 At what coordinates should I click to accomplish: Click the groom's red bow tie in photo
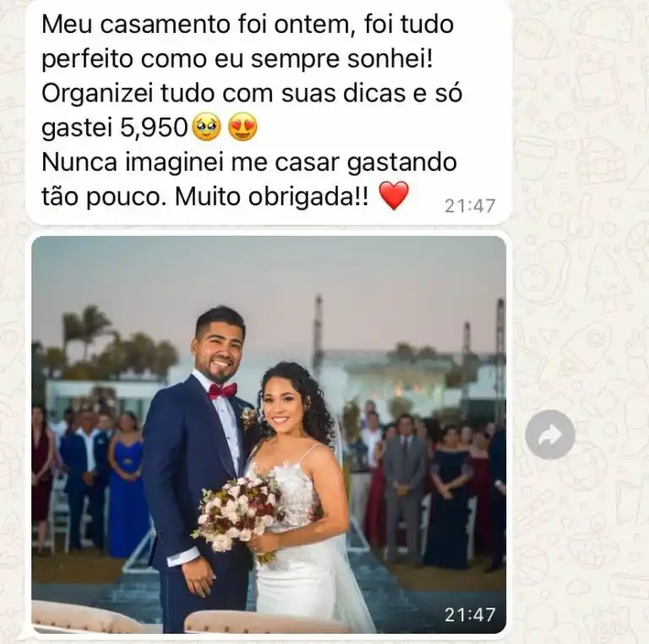point(222,390)
